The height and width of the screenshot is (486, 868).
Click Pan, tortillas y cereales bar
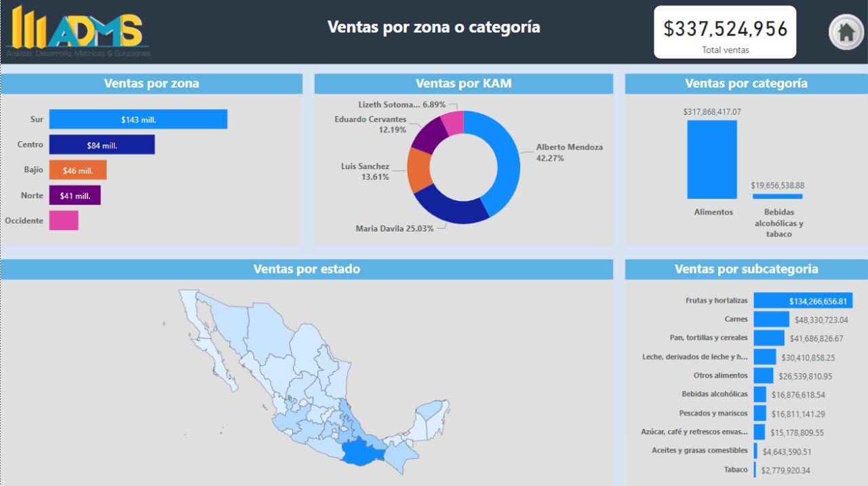(x=768, y=338)
